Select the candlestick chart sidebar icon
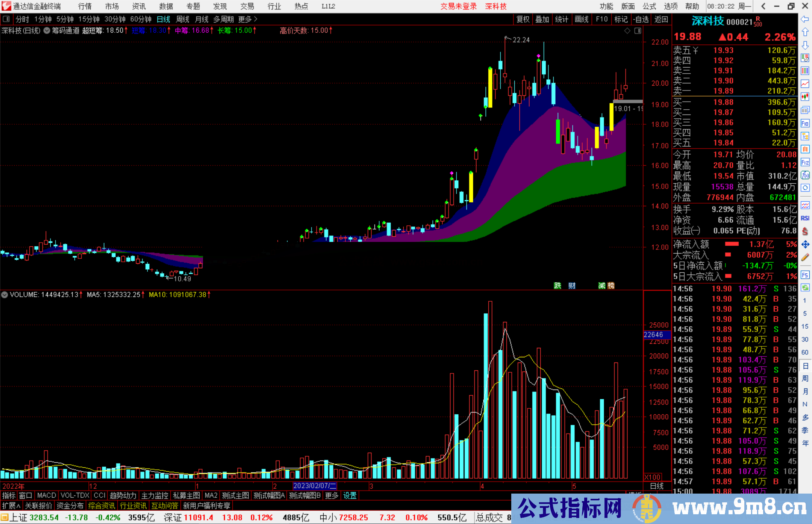The width and height of the screenshot is (812, 524). [805, 97]
